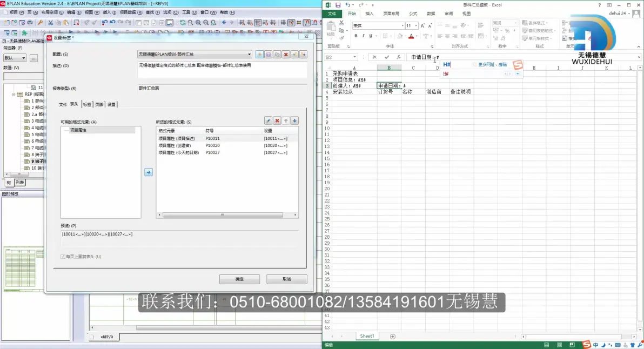Edit the selected format element with the pencil icon
This screenshot has width=644, height=349.
268,120
